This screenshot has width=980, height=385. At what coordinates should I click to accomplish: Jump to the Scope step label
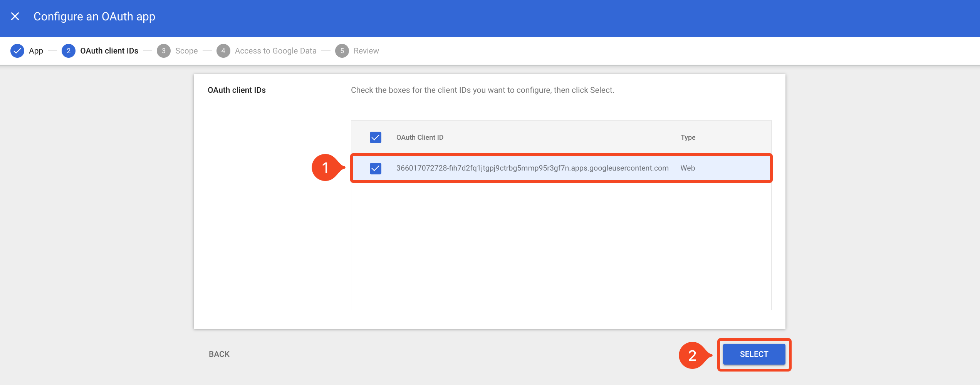[186, 51]
